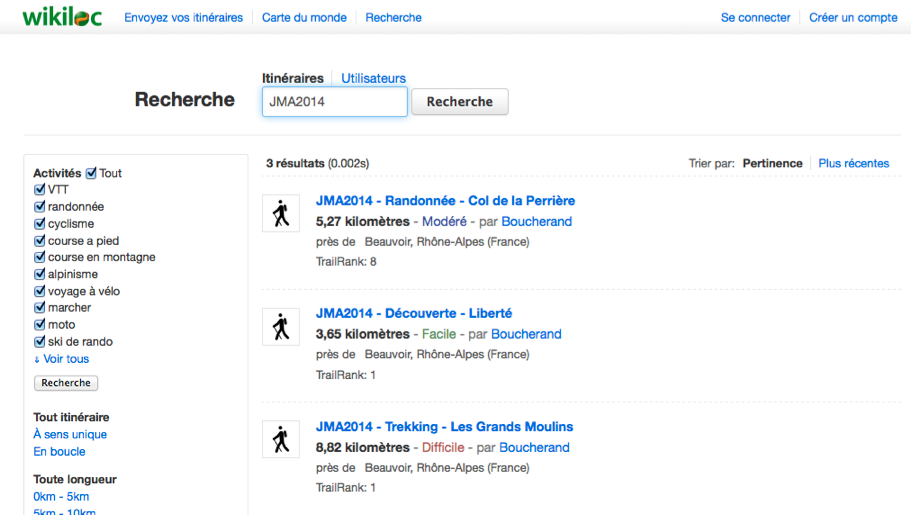Sort results by Plus récentes
911x515 pixels.
pyautogui.click(x=853, y=163)
